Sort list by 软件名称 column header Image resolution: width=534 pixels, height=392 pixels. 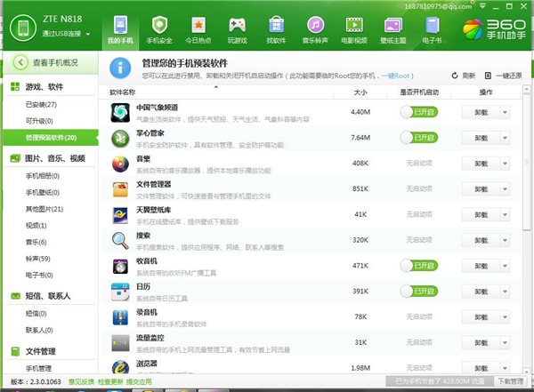pyautogui.click(x=122, y=92)
